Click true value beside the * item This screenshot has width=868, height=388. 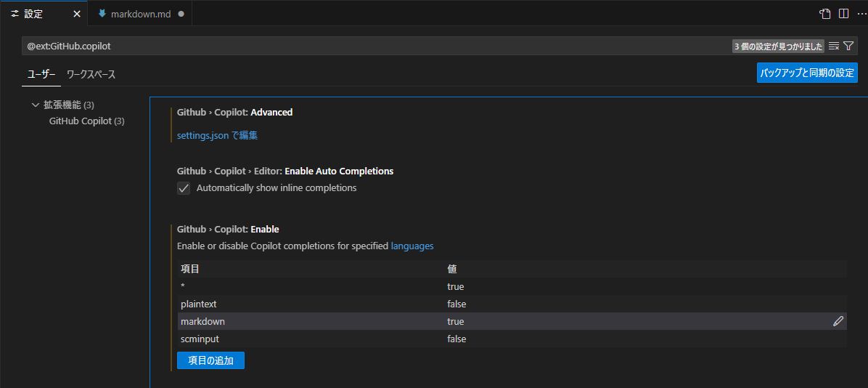(456, 287)
